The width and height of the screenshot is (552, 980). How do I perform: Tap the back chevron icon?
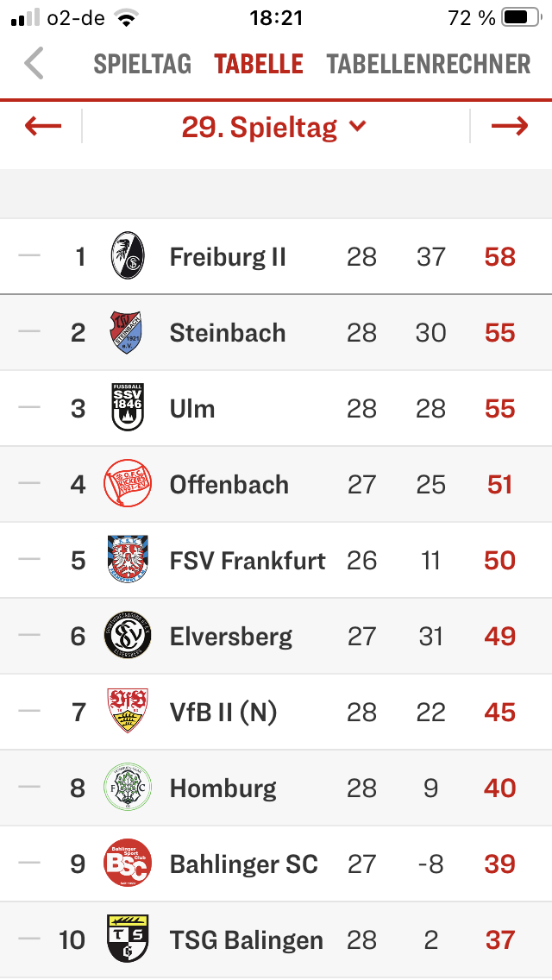click(x=34, y=64)
